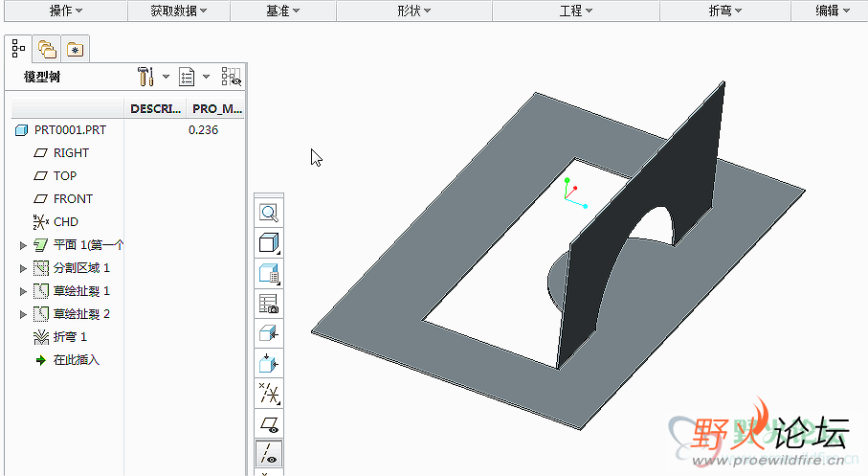The width and height of the screenshot is (868, 476).
Task: Expand the 草绘扯裂 1 node
Action: (23, 291)
